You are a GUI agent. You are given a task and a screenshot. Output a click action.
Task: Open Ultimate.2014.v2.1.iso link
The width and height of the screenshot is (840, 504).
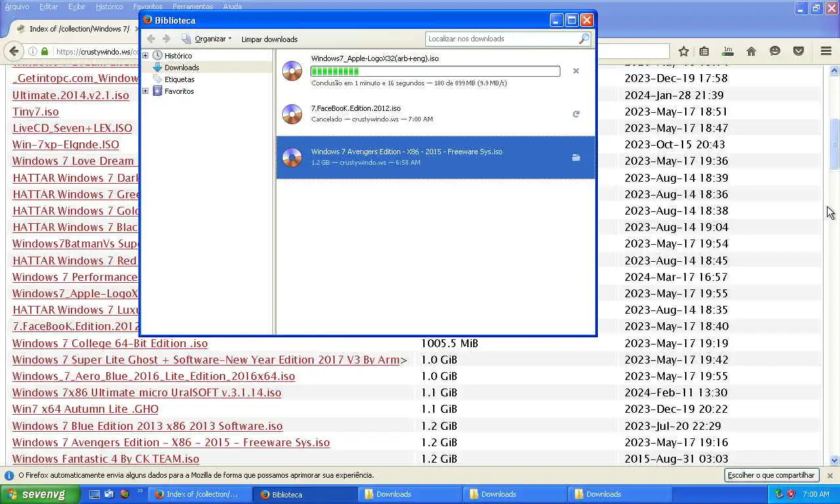[x=71, y=95]
